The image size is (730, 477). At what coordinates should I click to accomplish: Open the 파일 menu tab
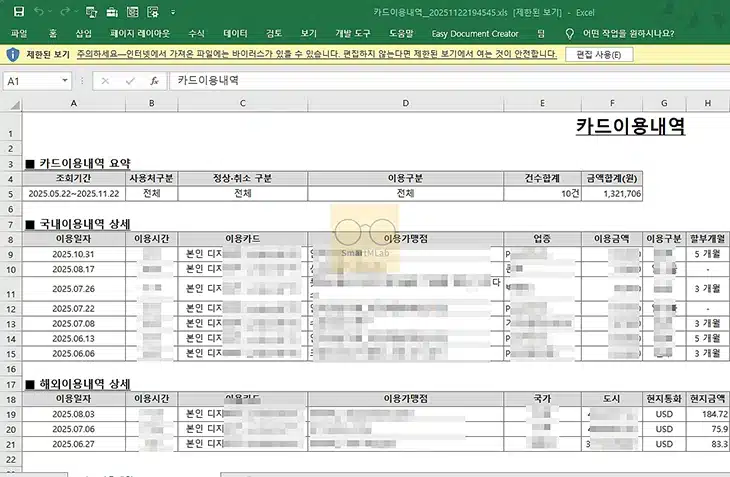pos(19,34)
